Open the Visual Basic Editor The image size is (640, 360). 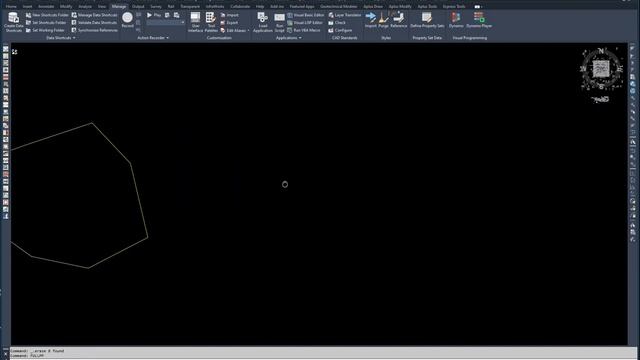tap(306, 15)
